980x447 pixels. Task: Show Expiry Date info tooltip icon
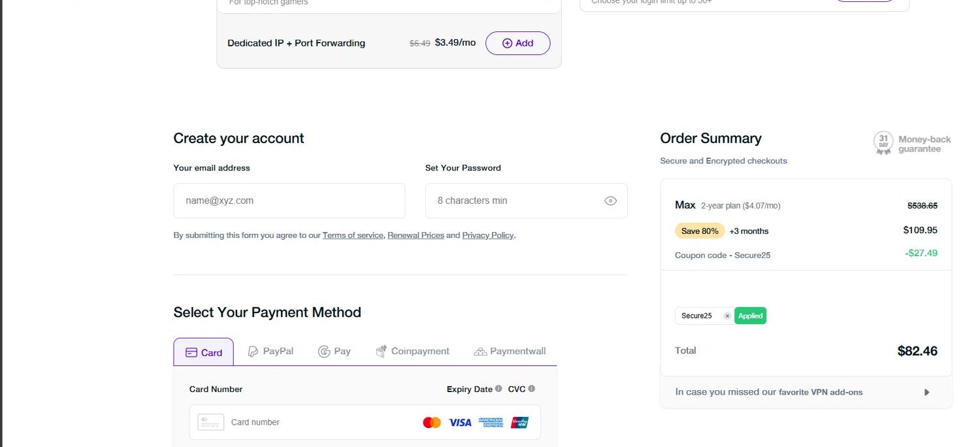pyautogui.click(x=498, y=389)
